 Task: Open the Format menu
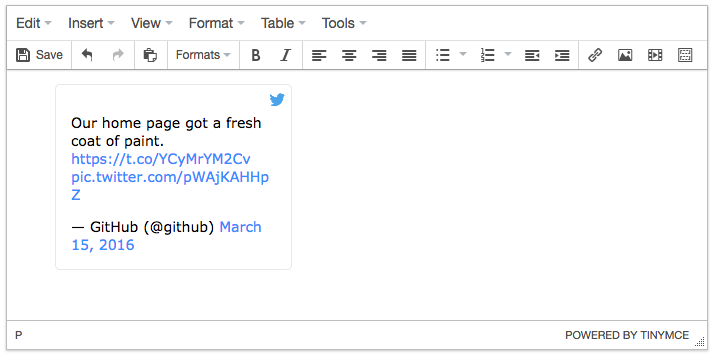[x=216, y=23]
